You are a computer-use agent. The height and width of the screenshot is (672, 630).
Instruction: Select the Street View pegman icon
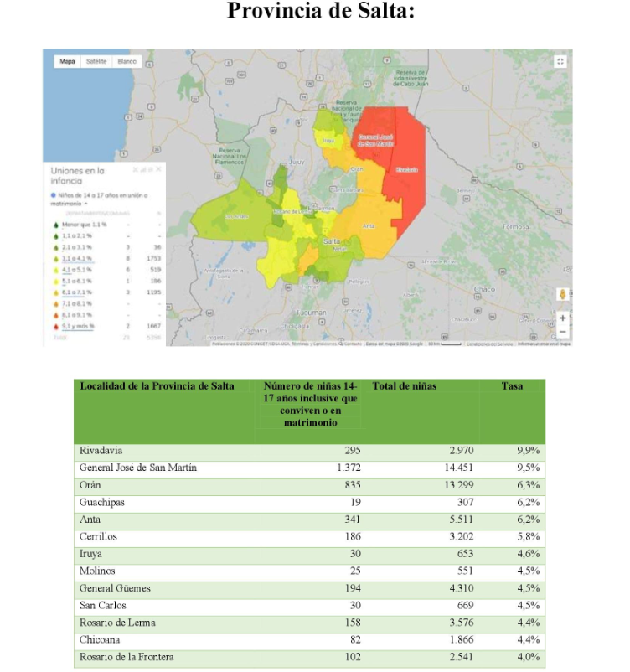(x=563, y=294)
